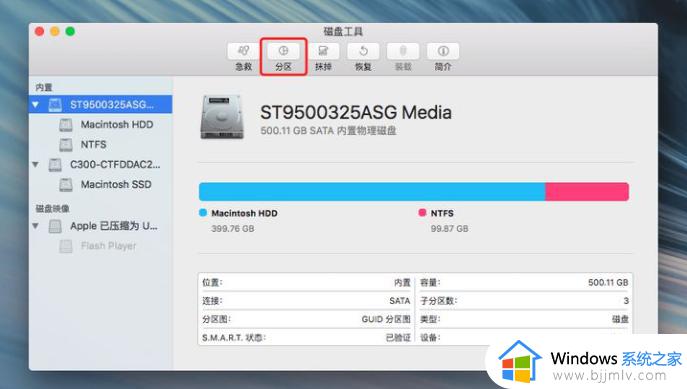This screenshot has width=687, height=389.
Task: Select the NTFS volume in sidebar
Action: coord(93,145)
